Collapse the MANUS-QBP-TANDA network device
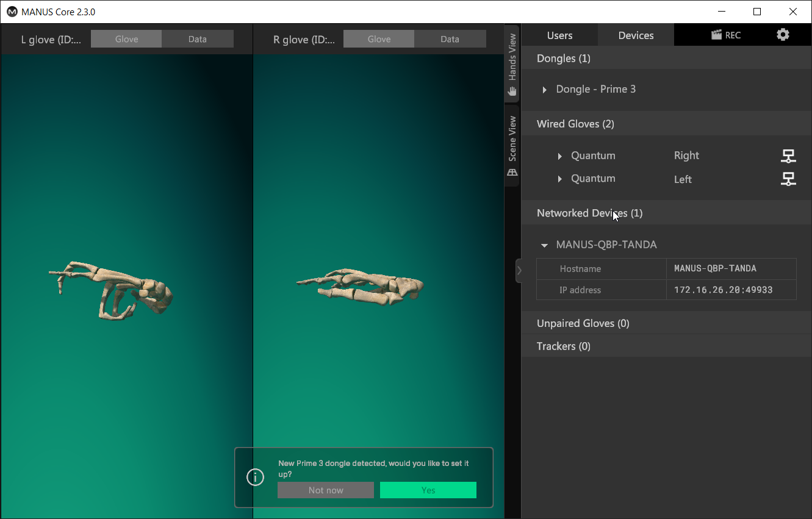Screen dimensions: 812x519 pos(544,245)
